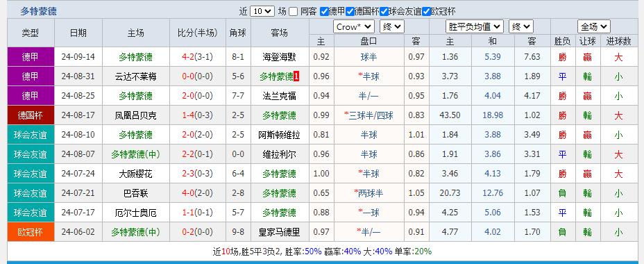Click 多特蒙德(中) home team in 维拉利尔 row

click(135, 155)
